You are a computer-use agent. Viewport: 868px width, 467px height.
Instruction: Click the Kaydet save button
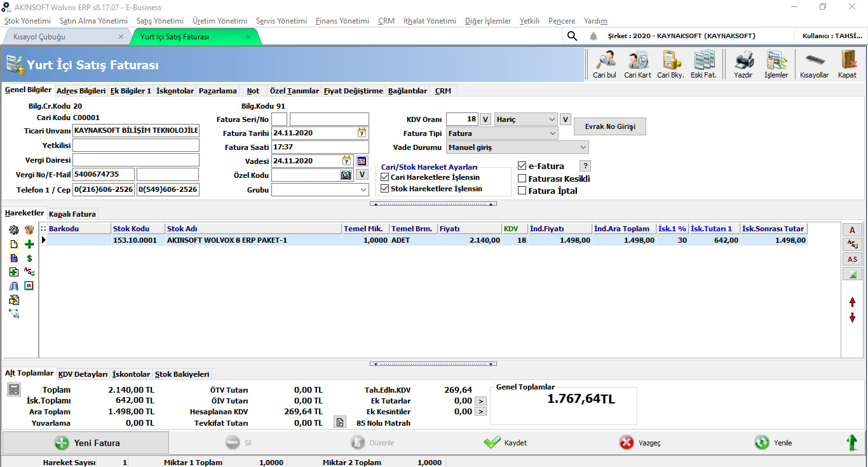pos(505,442)
